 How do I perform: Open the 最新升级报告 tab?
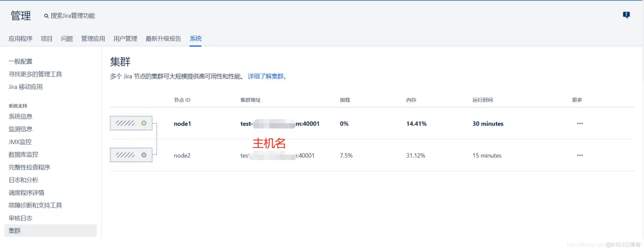163,39
